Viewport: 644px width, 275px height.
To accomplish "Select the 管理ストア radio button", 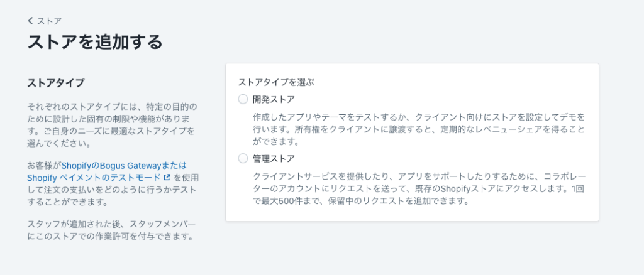I will coord(243,158).
